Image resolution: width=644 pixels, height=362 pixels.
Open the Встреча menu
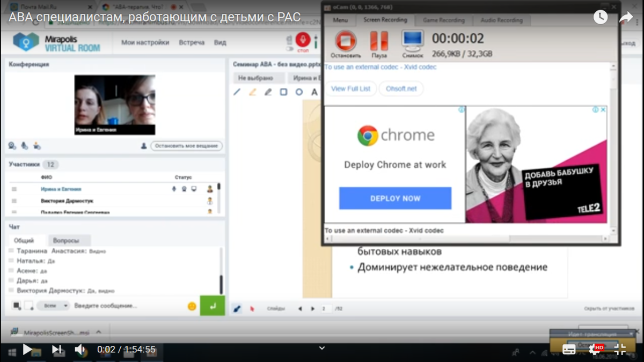[x=192, y=42]
